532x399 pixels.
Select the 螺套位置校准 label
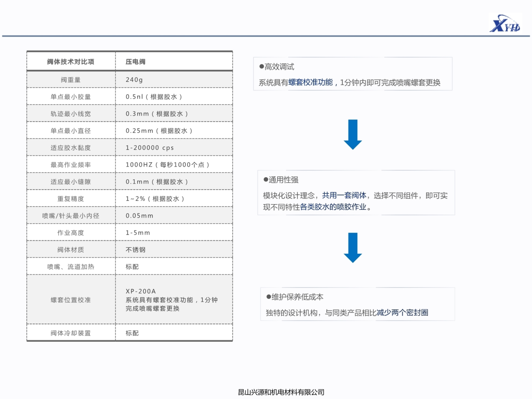click(x=71, y=300)
